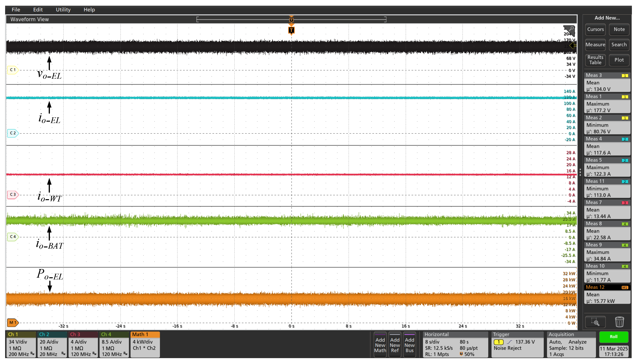Viewport: 637px width, 364px height.
Task: Click the C1 channel handle marker
Action: (13, 70)
